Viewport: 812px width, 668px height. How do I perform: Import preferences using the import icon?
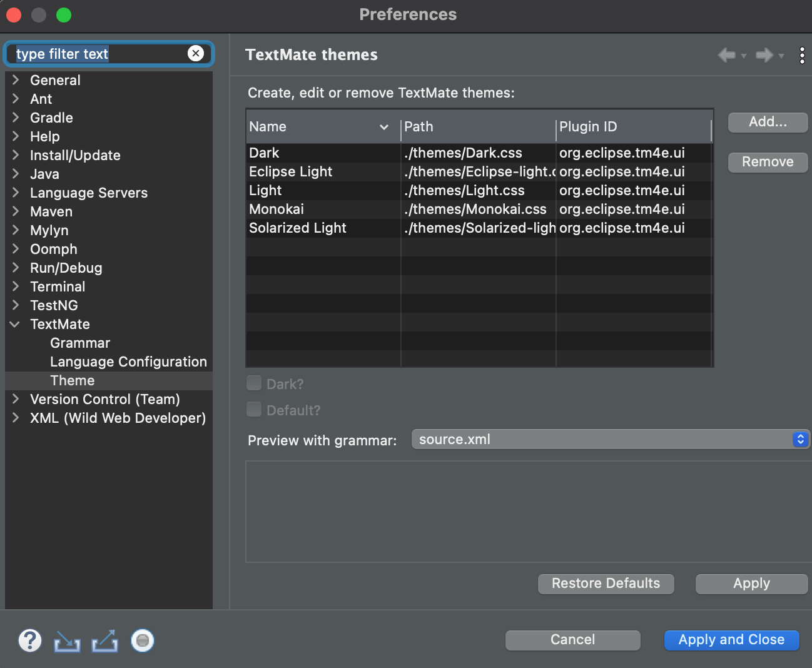pos(66,640)
